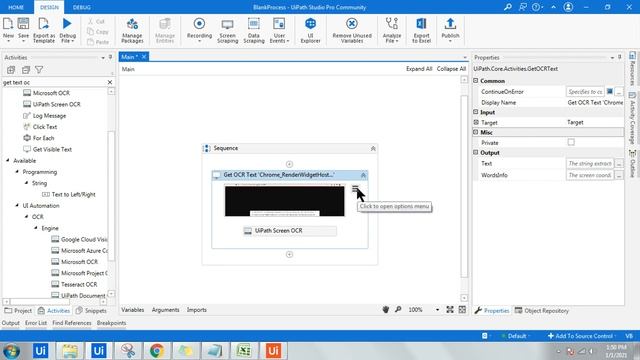Open Excel from the taskbar
Image resolution: width=640 pixels, height=360 pixels.
click(244, 351)
